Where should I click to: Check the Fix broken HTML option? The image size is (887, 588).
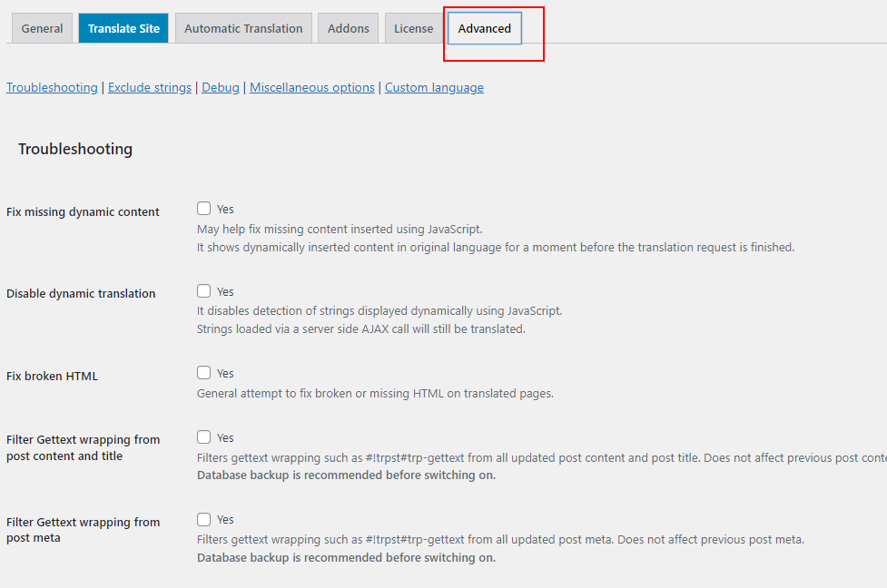tap(204, 373)
